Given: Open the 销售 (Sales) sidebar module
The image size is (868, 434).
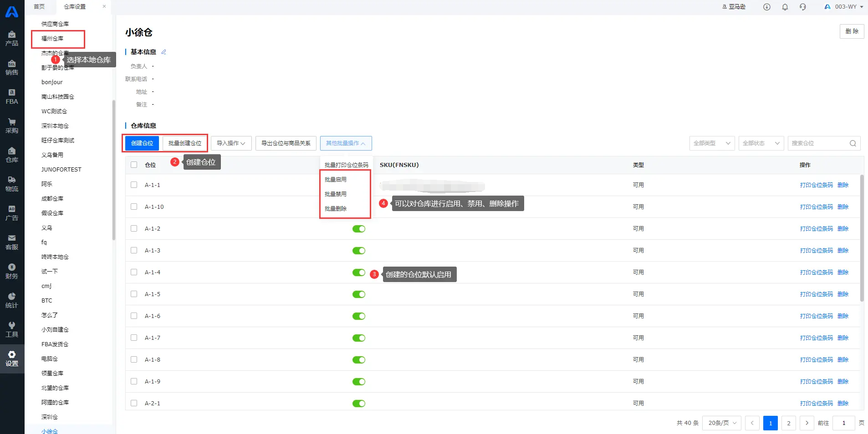Looking at the screenshot, I should pyautogui.click(x=12, y=67).
